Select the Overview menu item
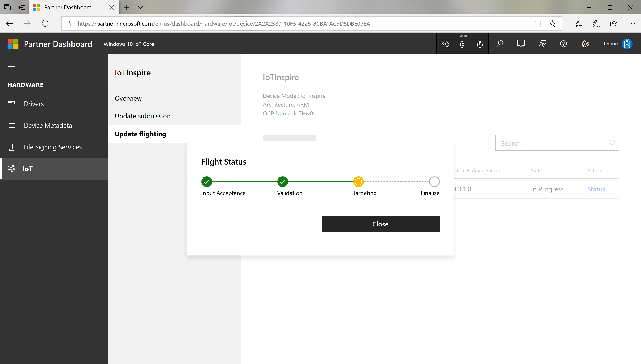The height and width of the screenshot is (364, 641). (128, 98)
